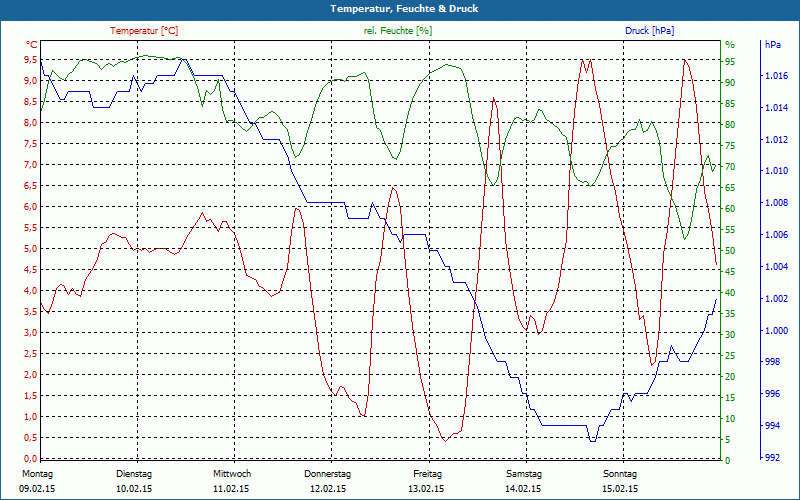The image size is (800, 500).
Task: Click the '1.000' pressure axis value
Action: (777, 331)
